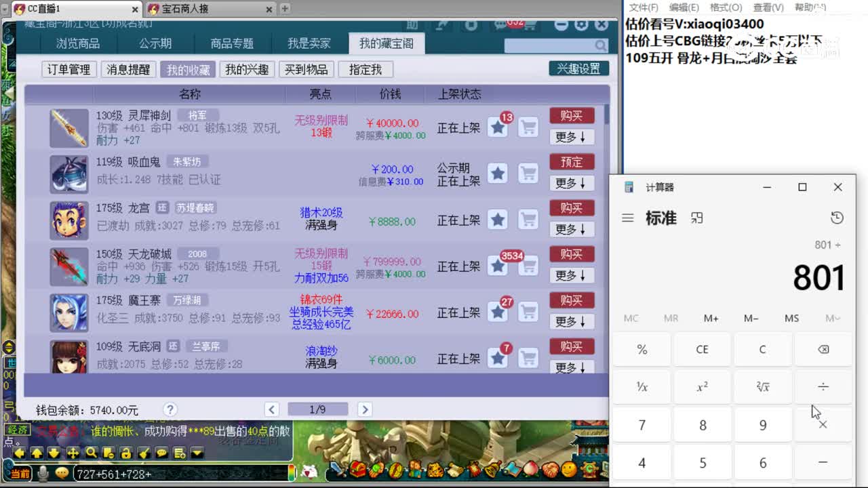Open calculator history panel icon
868x488 pixels.
[x=837, y=218]
